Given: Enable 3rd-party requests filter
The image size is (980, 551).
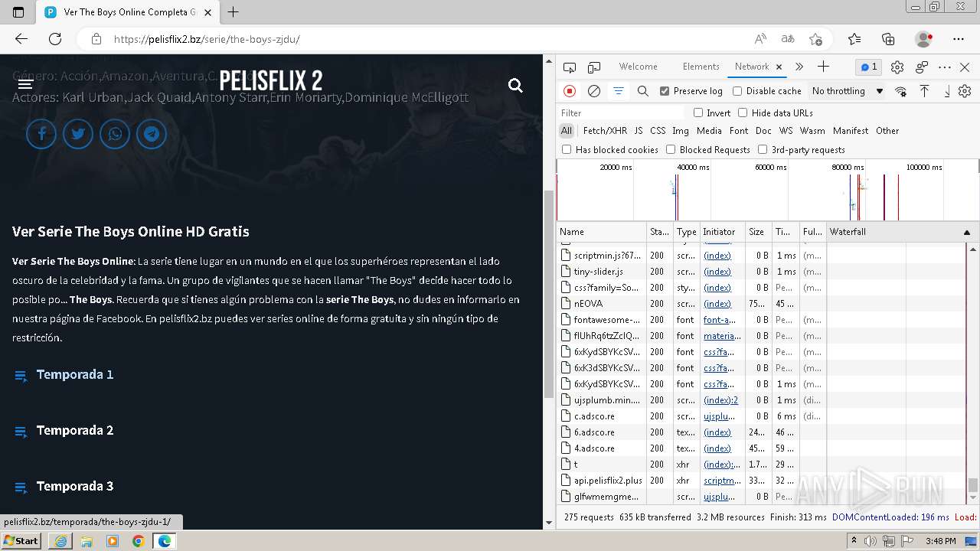Looking at the screenshot, I should [763, 150].
